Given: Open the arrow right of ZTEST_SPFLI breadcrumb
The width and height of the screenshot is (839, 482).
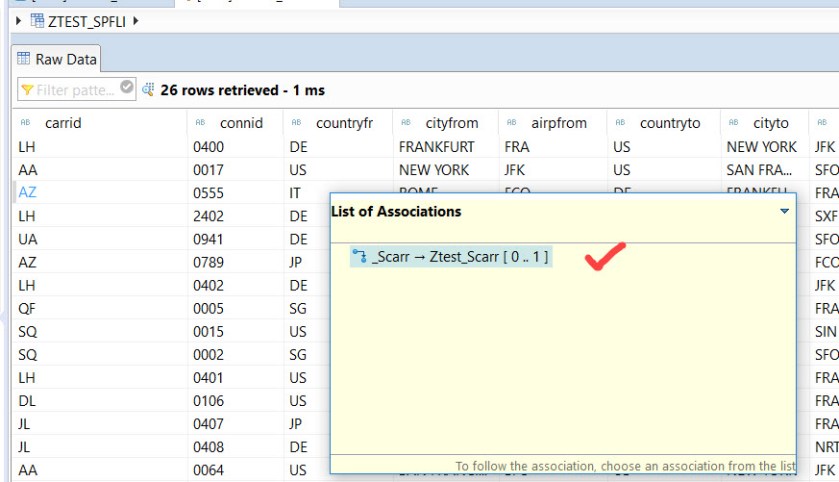Looking at the screenshot, I should tap(135, 21).
